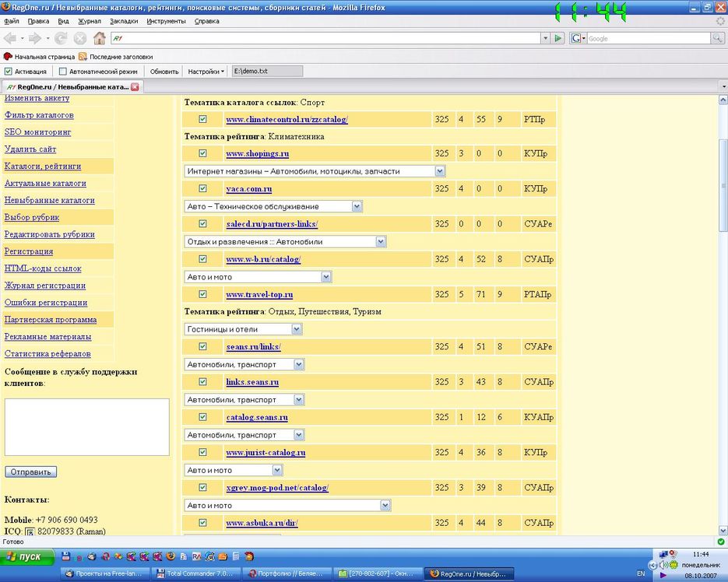This screenshot has height=582, width=728.
Task: Open Автомобили, транспорт dropdown under seans.ru/links/
Action: 244,364
